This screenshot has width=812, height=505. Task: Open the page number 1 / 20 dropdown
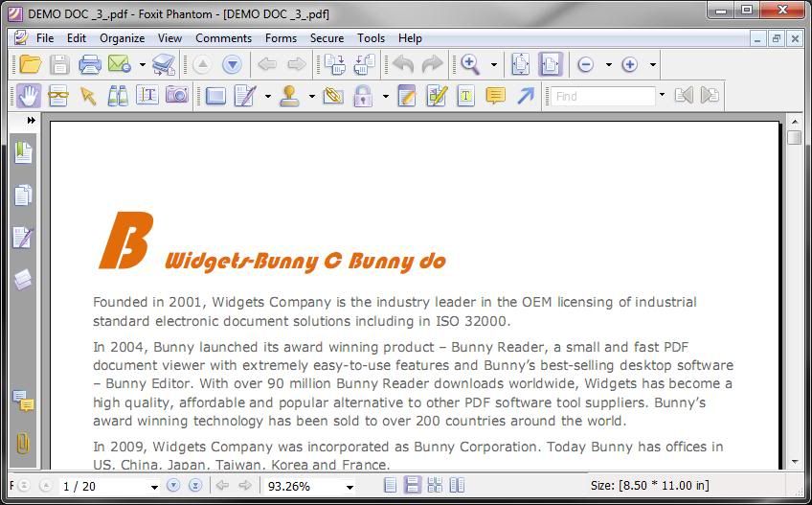click(154, 487)
